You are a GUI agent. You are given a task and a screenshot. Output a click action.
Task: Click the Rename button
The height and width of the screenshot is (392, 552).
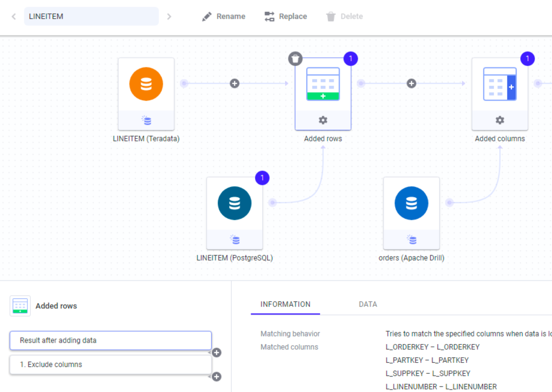(223, 16)
